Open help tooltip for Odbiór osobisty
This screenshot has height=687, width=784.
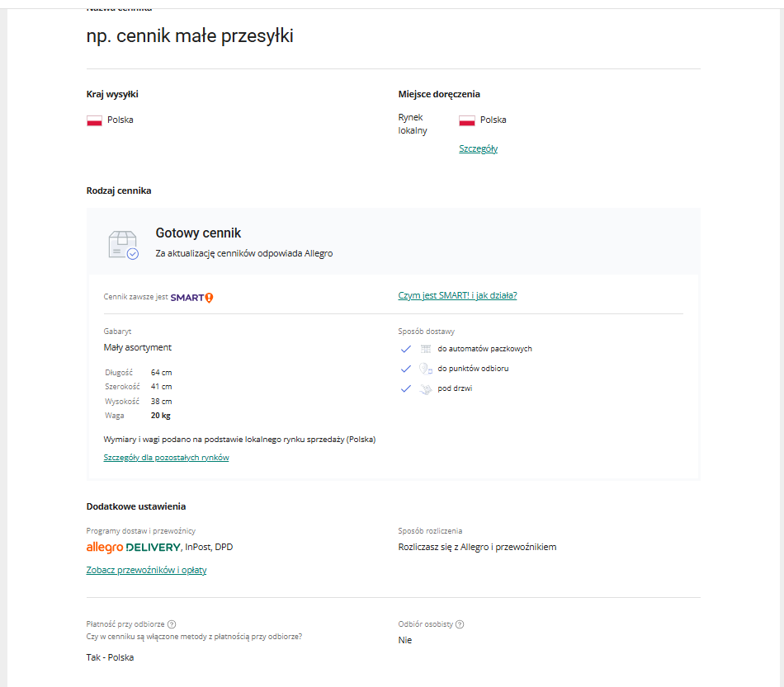click(x=460, y=624)
